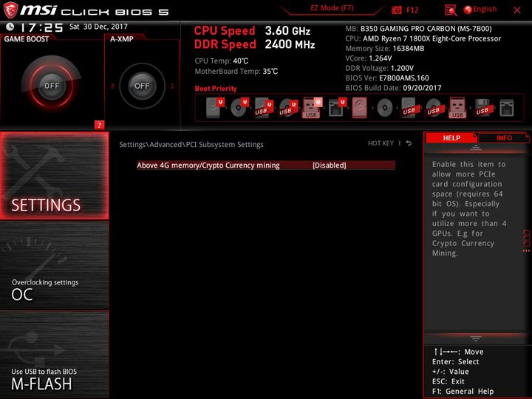532x399 pixels.
Task: Close the BIOS with the red X
Action: coord(516,10)
